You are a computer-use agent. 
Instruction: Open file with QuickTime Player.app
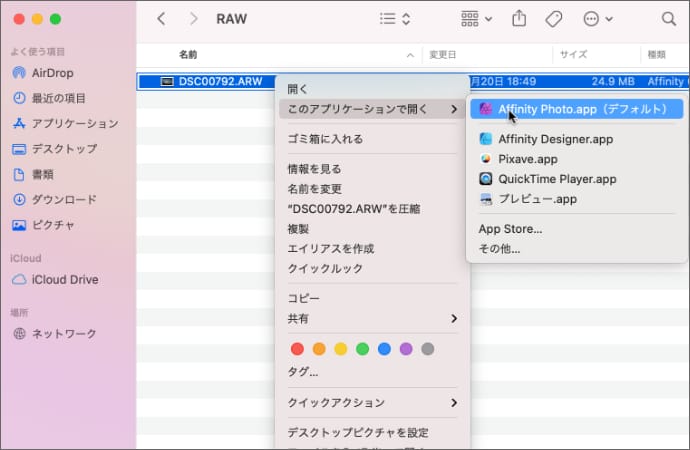[x=557, y=179]
